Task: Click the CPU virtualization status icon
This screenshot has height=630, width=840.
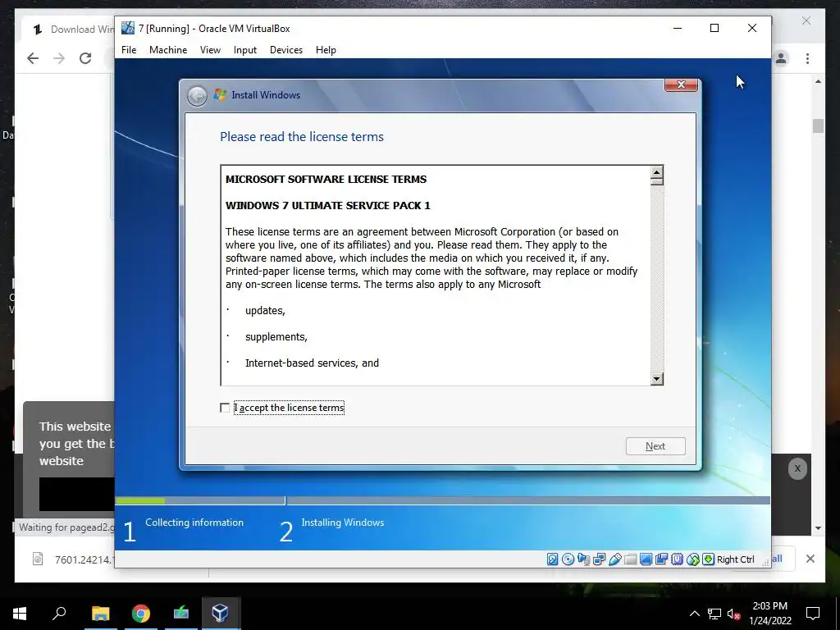Action: tap(677, 559)
